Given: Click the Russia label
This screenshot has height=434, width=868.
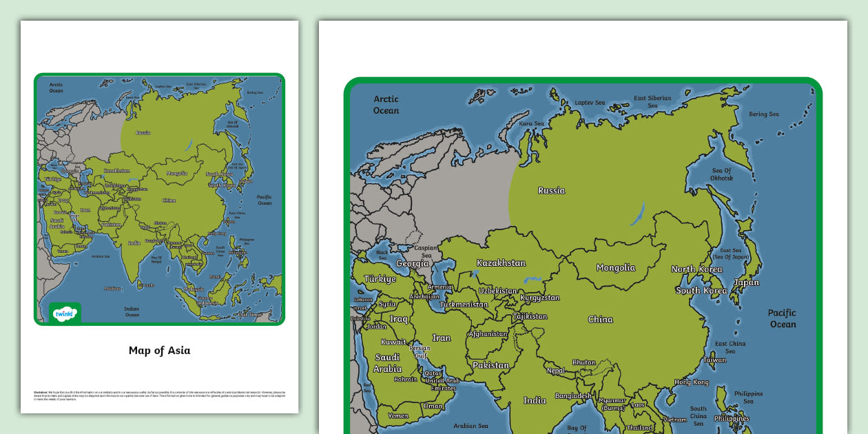Looking at the screenshot, I should (x=551, y=190).
